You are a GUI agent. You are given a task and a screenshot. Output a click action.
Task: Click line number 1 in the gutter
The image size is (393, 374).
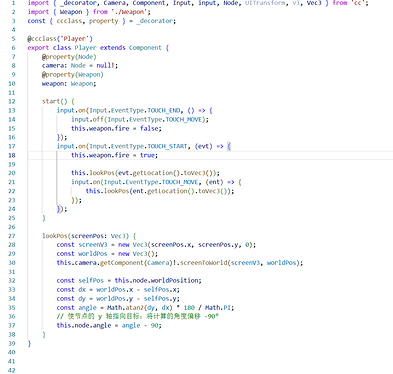pos(13,3)
